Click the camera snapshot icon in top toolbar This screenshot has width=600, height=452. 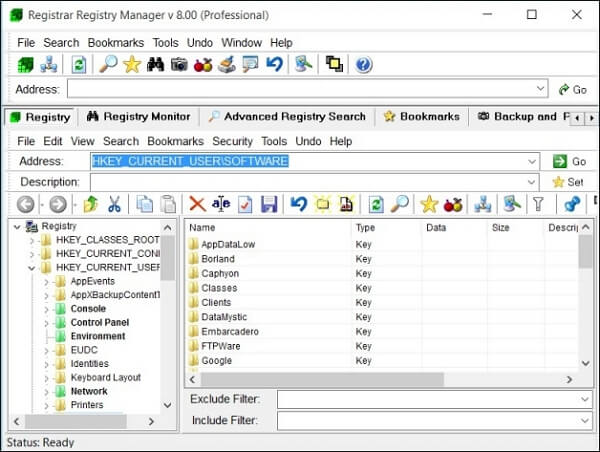[179, 64]
